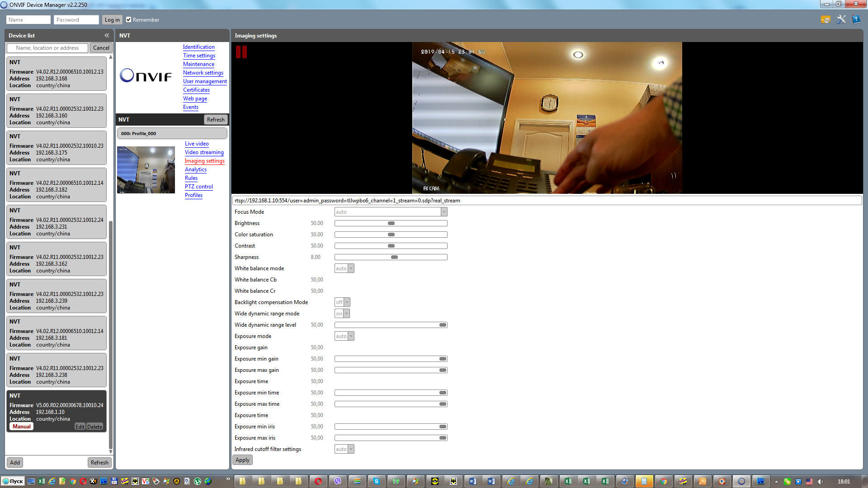This screenshot has width=868, height=488.
Task: Collapse the Device list panel
Action: coord(107,35)
